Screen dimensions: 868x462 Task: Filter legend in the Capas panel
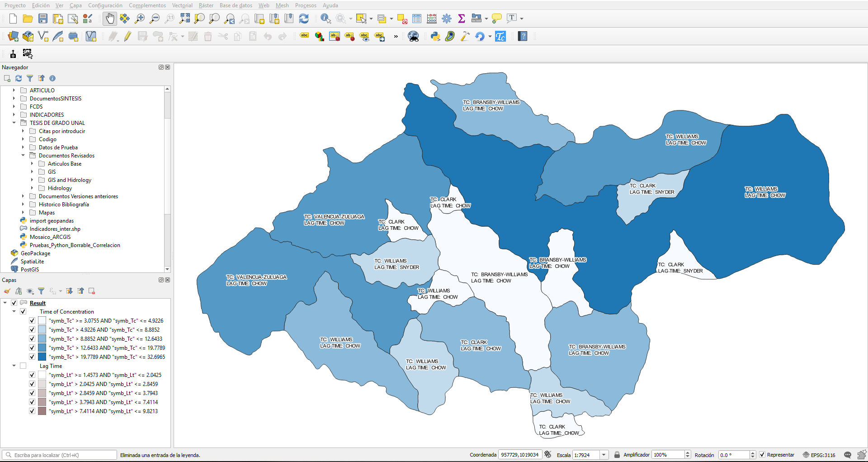[x=41, y=291]
